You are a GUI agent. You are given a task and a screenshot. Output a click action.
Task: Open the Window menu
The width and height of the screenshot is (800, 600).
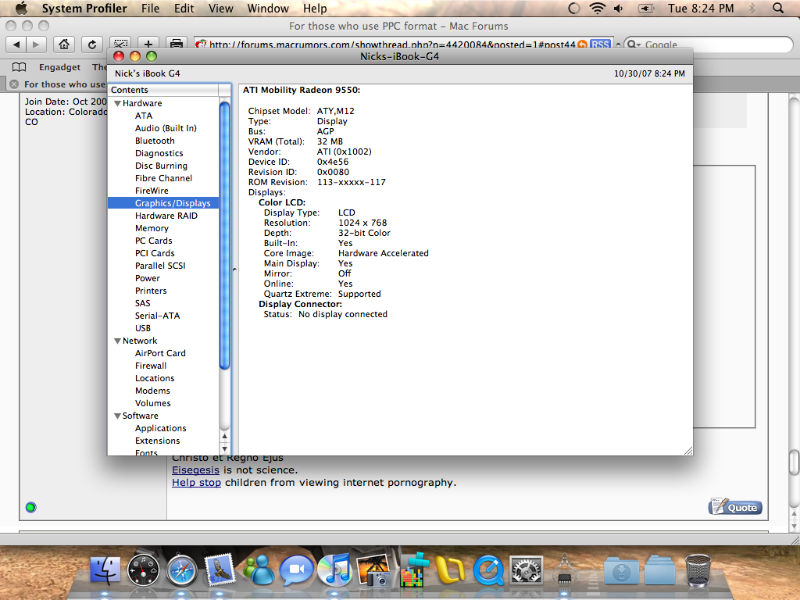pyautogui.click(x=268, y=8)
